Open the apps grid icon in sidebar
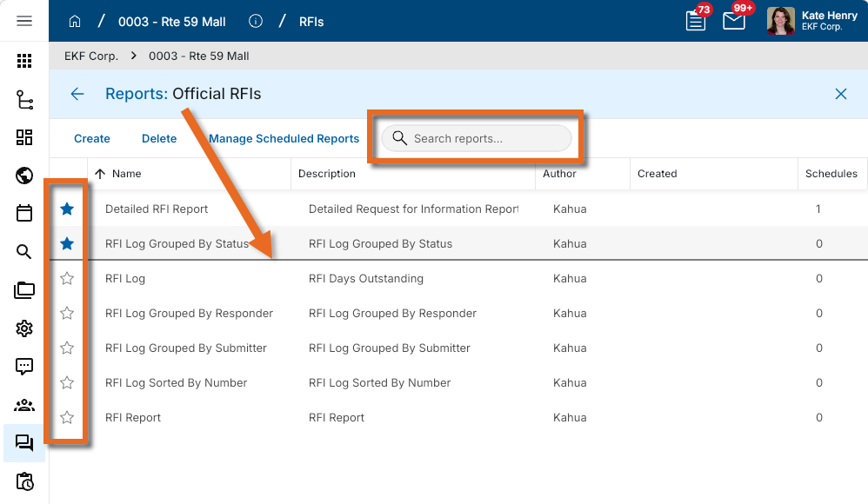This screenshot has height=504, width=868. 24,61
